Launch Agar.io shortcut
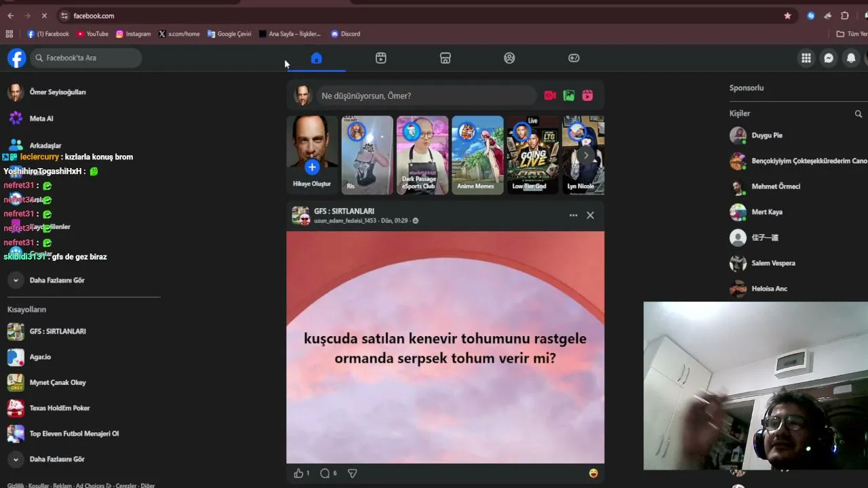Screen dimensions: 868x488 tap(29, 357)
